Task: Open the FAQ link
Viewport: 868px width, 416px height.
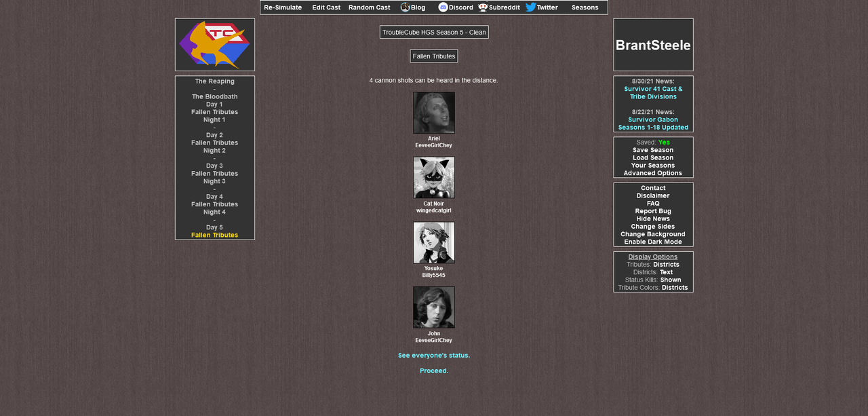Action: (653, 204)
